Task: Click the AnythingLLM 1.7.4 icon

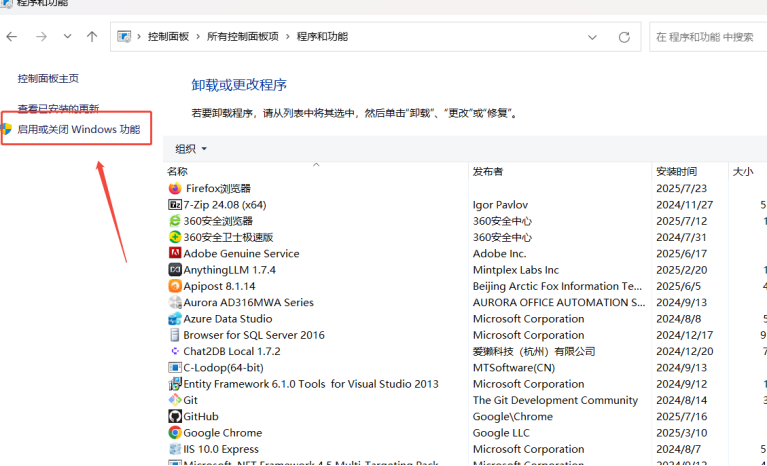Action: pyautogui.click(x=175, y=270)
